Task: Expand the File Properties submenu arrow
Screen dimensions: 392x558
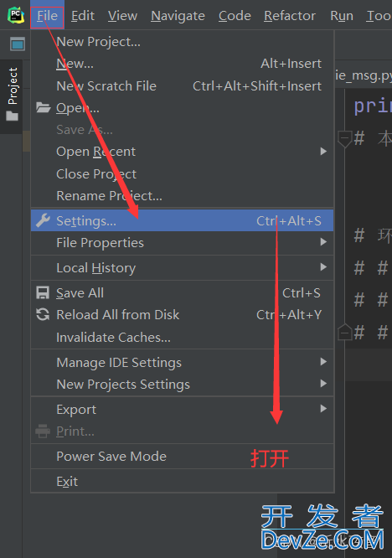Action: [x=323, y=242]
